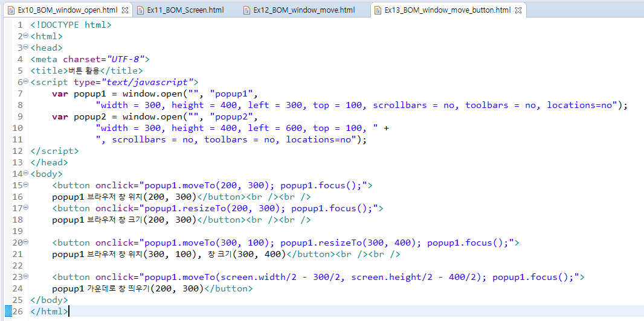
Task: Click the <!DOCTYPE html> text on line 1
Action: point(71,25)
